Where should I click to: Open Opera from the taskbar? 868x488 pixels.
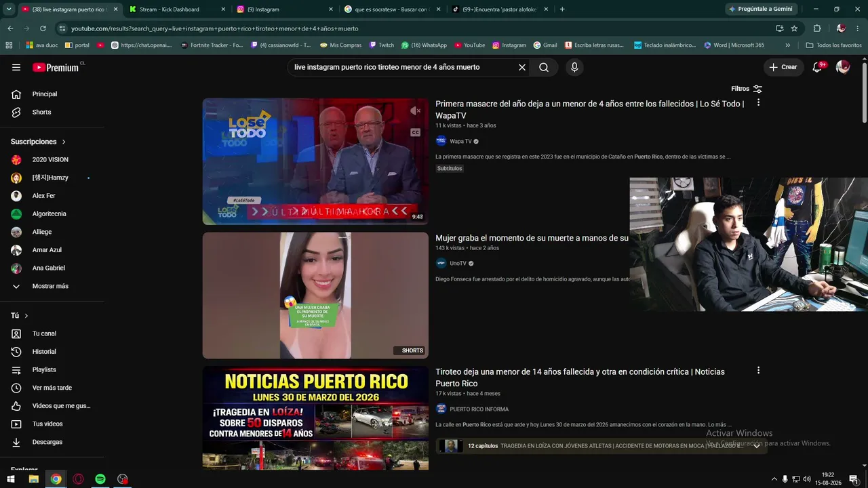click(x=78, y=479)
